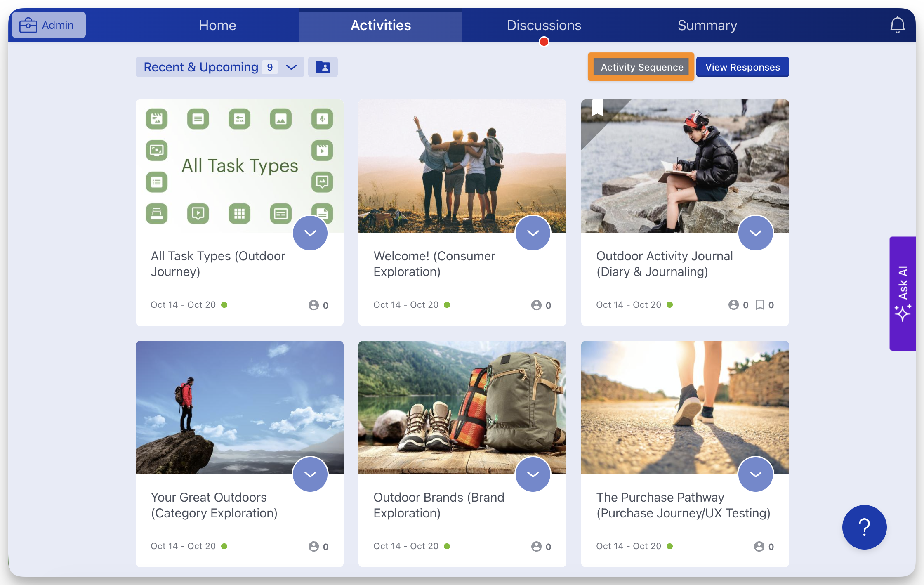Screen dimensions: 924x585
Task: Click participant icon on The Purchase Pathway card
Action: (759, 546)
